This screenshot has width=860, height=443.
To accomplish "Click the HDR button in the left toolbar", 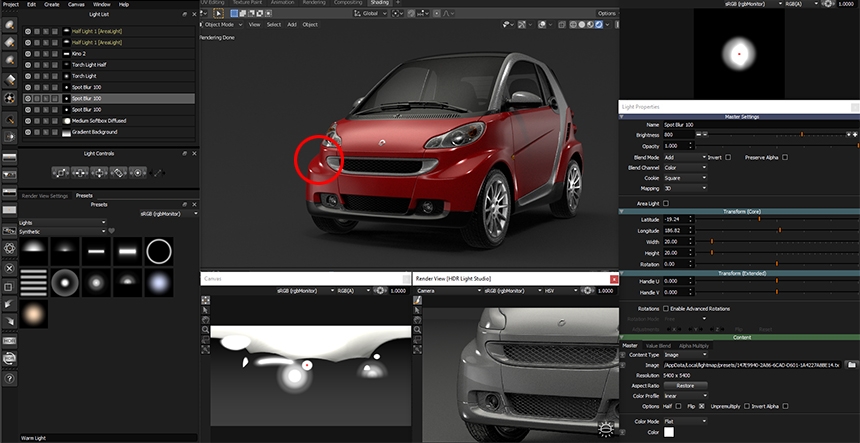I will [x=10, y=340].
